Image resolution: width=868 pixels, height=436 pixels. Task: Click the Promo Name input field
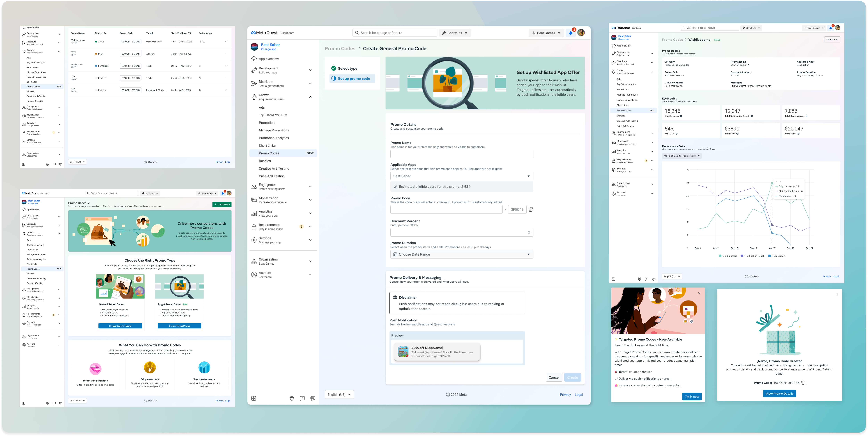pyautogui.click(x=461, y=154)
